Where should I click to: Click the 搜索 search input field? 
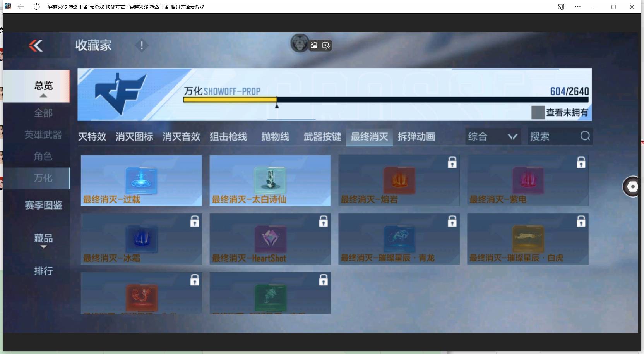(560, 136)
